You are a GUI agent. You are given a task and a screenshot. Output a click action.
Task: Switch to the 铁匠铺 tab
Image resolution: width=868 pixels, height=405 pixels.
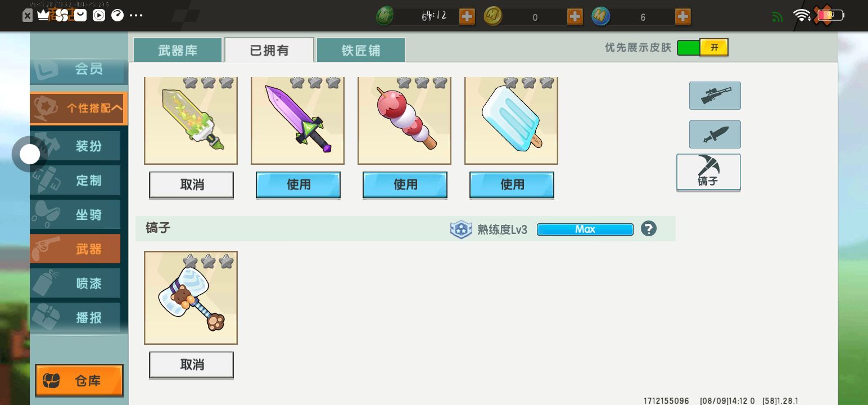tap(360, 50)
